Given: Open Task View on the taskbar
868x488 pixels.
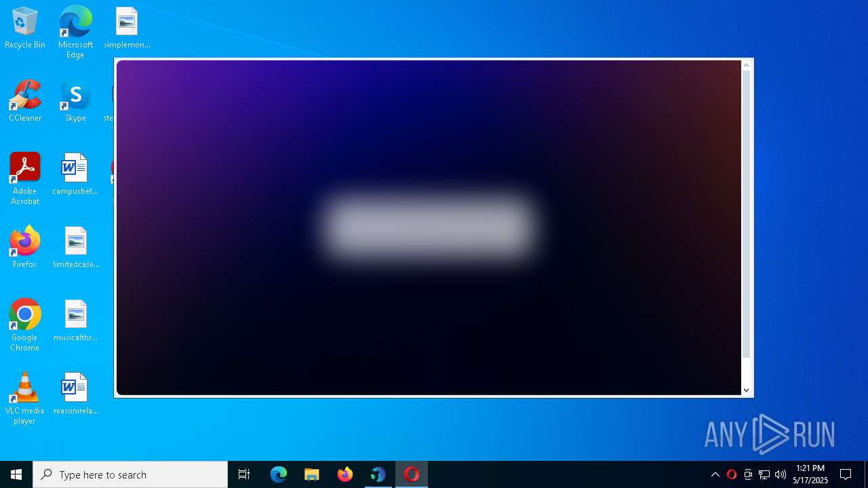Looking at the screenshot, I should [244, 474].
